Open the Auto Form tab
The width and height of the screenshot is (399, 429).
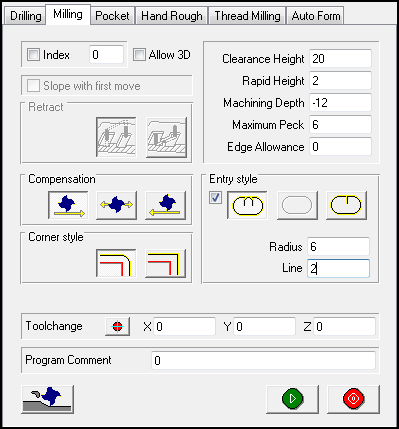(x=316, y=16)
